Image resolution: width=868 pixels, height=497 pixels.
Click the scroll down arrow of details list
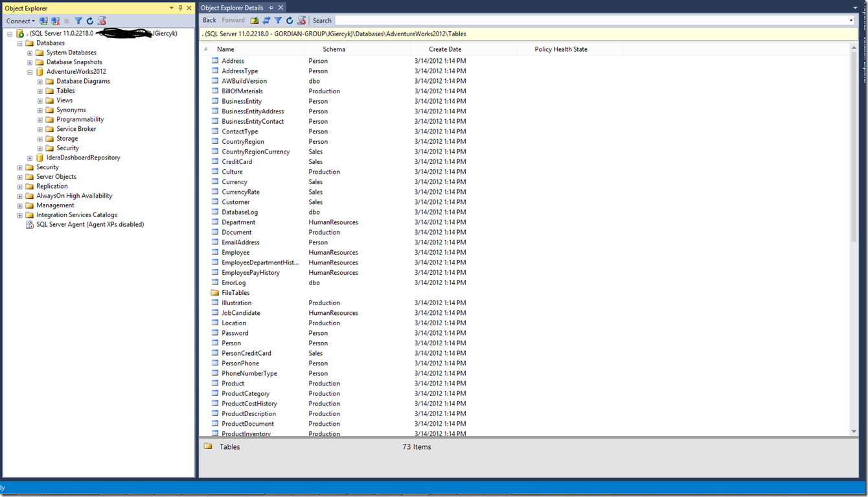[x=854, y=432]
